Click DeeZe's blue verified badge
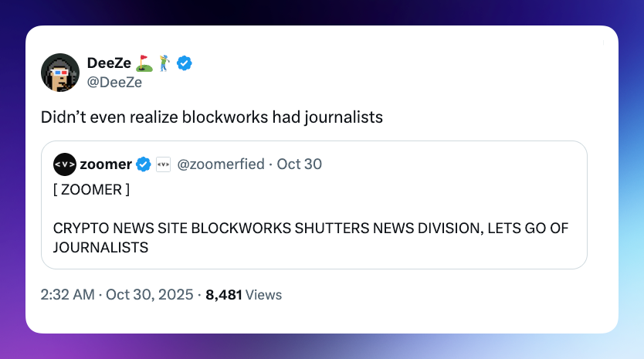Viewport: 644px width, 359px height. [185, 63]
